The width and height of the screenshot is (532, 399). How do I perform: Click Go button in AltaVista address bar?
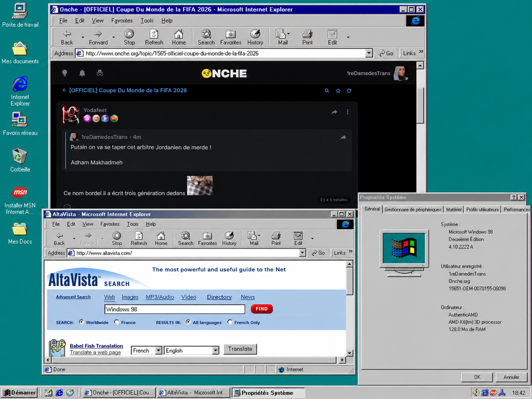point(318,253)
